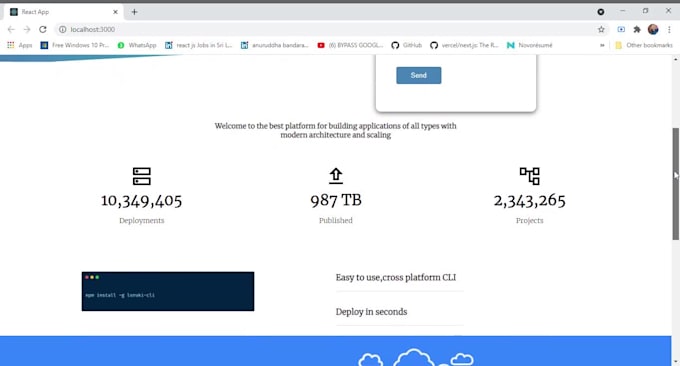Image resolution: width=680 pixels, height=366 pixels.
Task: Open the Novoresume bookmark
Action: 530,45
